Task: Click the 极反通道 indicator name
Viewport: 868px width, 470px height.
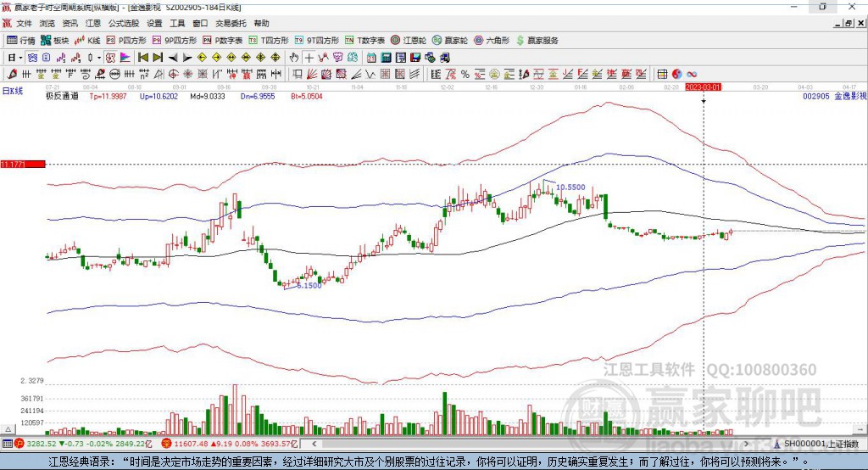Action: coord(62,97)
